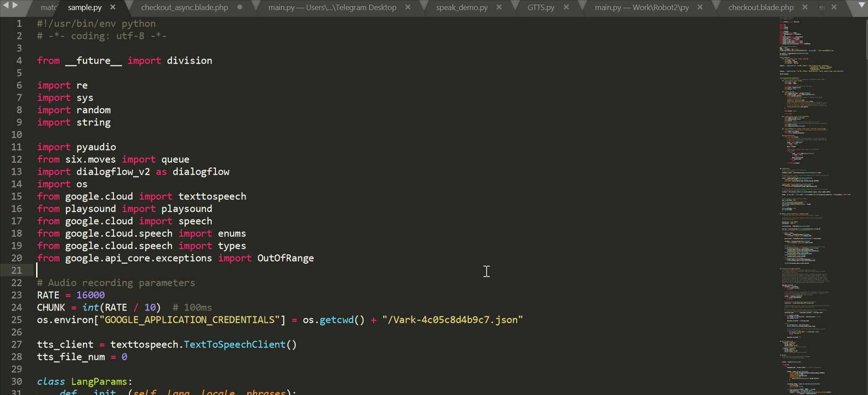868x395 pixels.
Task: Close the truncated tab after checkout.blade.php
Action: [834, 7]
